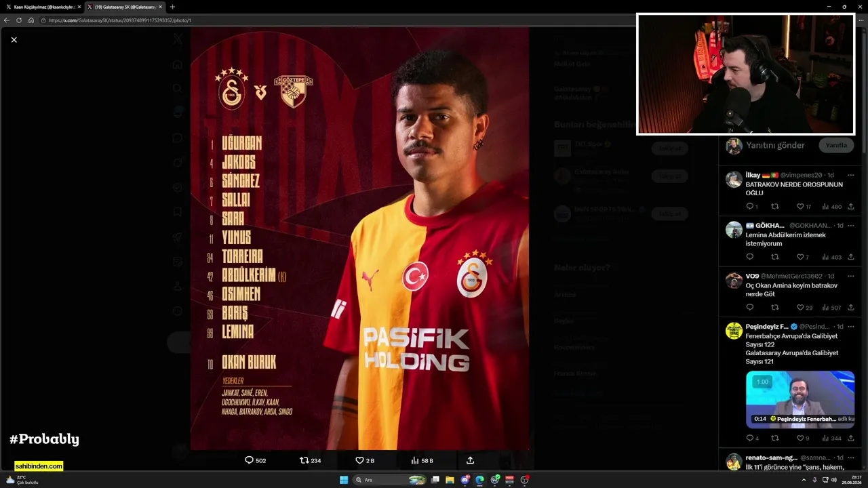Open more options on İlkay's reply
This screenshot has height=488, width=868.
pos(850,175)
